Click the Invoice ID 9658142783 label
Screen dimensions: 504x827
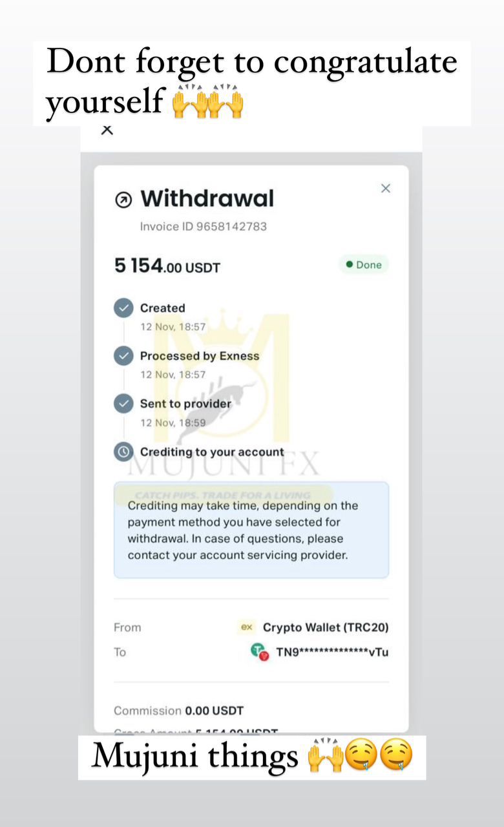pos(204,226)
